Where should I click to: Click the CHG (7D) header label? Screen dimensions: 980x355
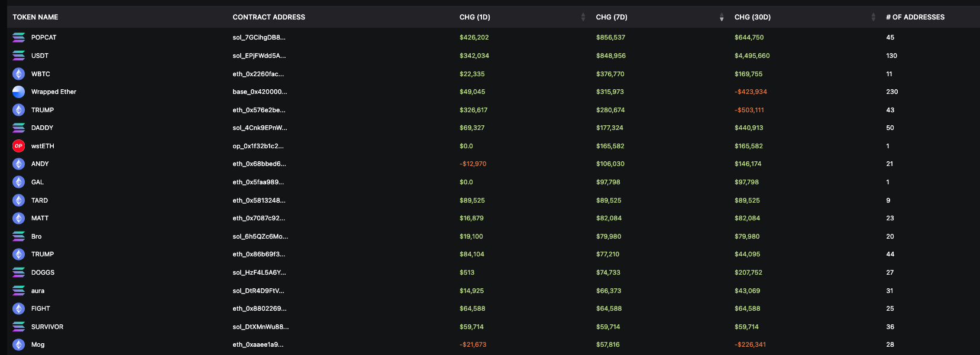coord(612,17)
